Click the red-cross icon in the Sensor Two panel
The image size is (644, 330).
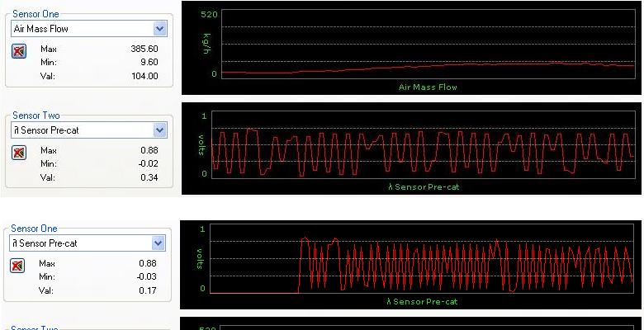click(19, 153)
